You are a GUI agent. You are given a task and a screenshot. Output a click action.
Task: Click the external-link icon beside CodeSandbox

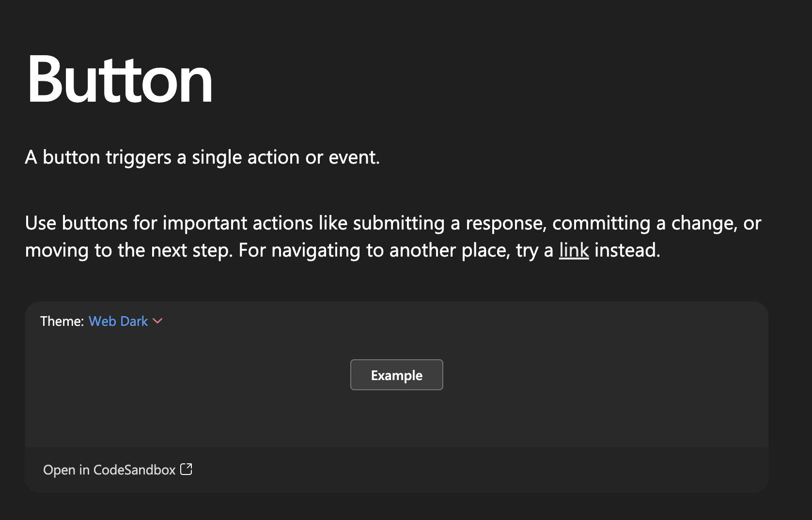pyautogui.click(x=186, y=469)
